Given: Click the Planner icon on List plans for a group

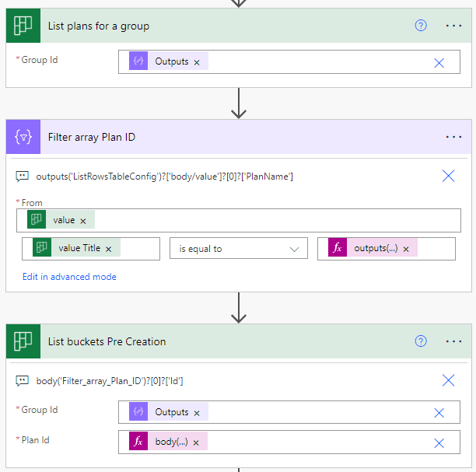Looking at the screenshot, I should pos(23,26).
